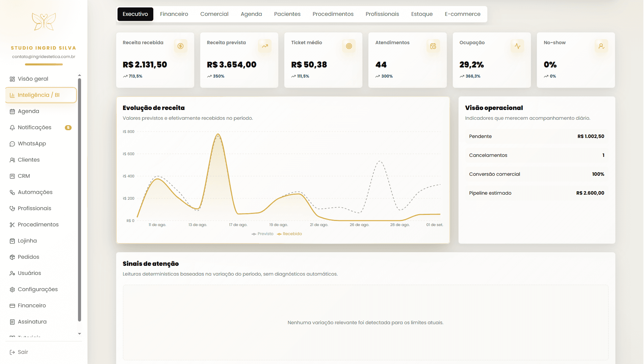Image resolution: width=644 pixels, height=364 pixels.
Task: Click the sidebar vertical scrollbar thumb
Action: 79,200
